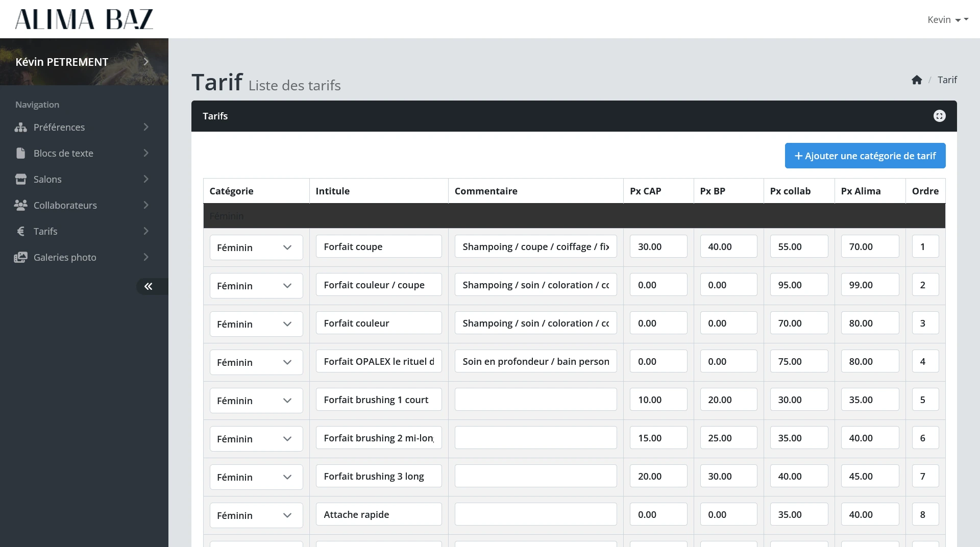Open category dropdown for Forfait coupe row
Viewport: 980px width, 547px height.
pos(256,247)
